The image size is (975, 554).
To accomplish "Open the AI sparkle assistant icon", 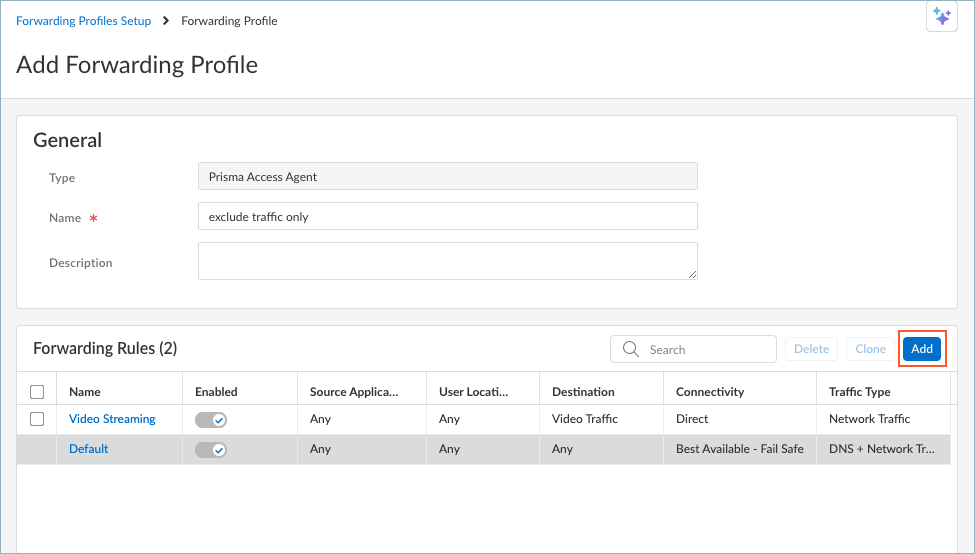I will pyautogui.click(x=941, y=17).
